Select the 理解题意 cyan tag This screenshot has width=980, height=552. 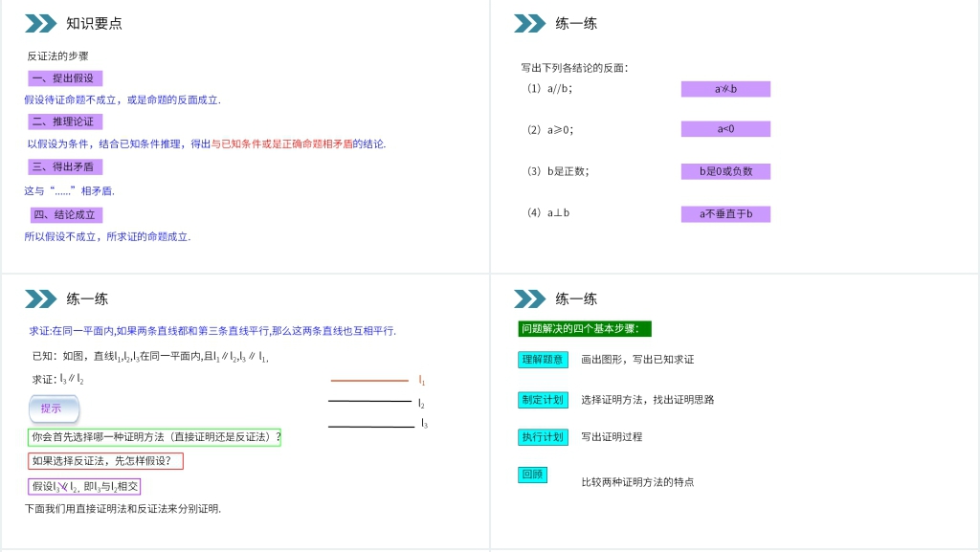(543, 360)
